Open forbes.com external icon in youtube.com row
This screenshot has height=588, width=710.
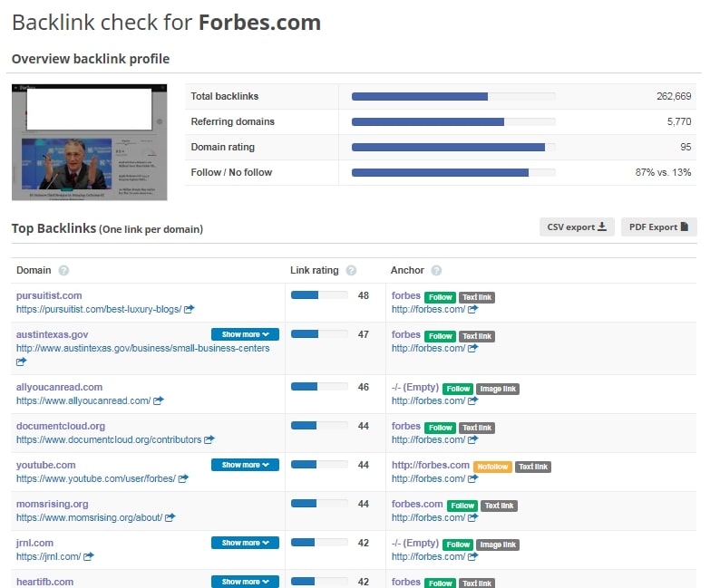coord(472,478)
